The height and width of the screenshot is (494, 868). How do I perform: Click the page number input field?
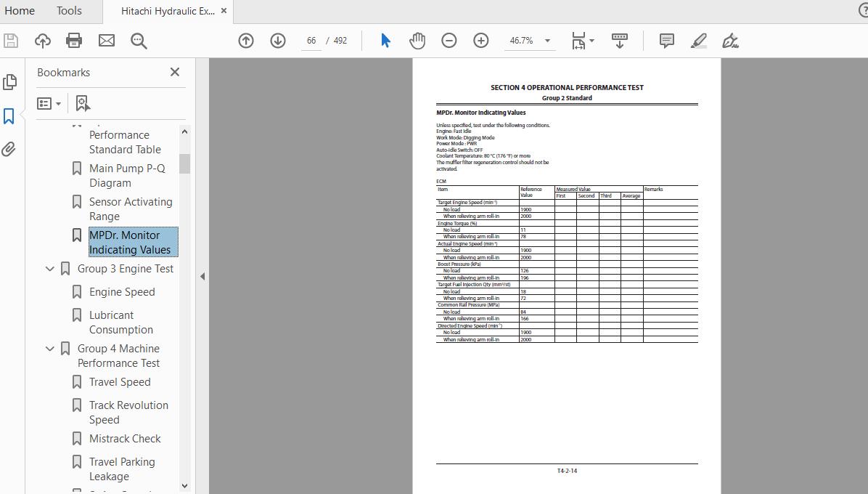tap(311, 41)
